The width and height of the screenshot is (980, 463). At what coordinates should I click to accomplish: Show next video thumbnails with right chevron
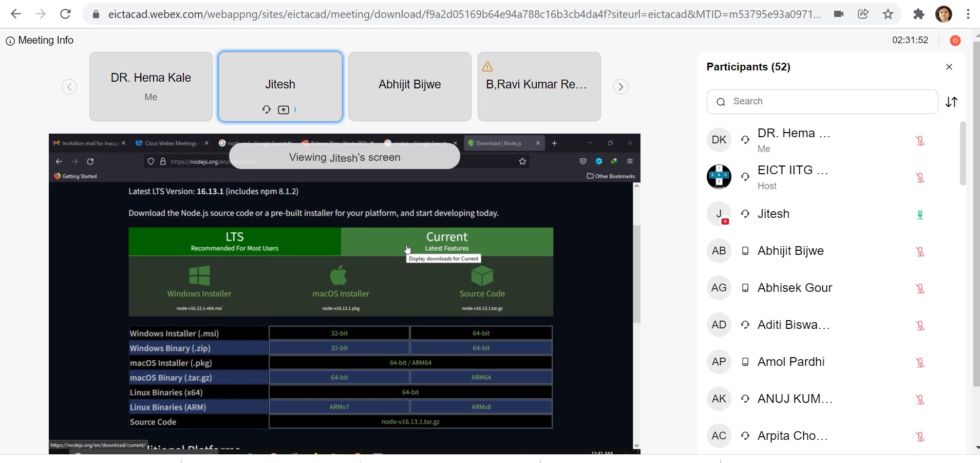620,87
